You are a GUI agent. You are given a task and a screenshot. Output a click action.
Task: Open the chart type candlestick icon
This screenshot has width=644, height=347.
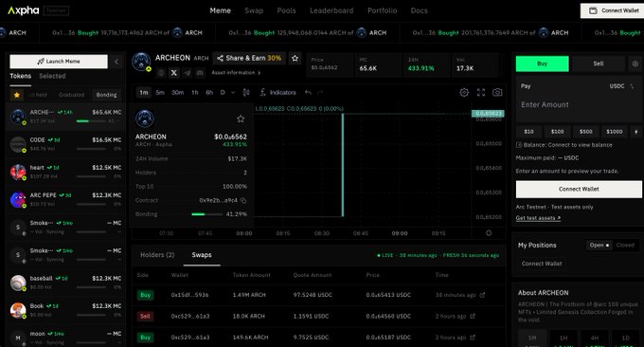click(x=246, y=93)
